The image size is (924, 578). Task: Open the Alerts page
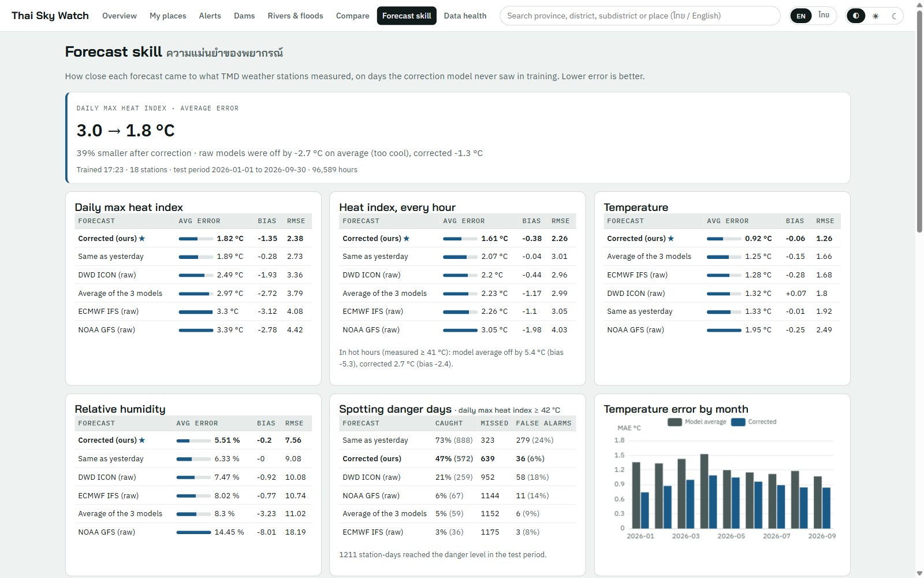click(210, 16)
